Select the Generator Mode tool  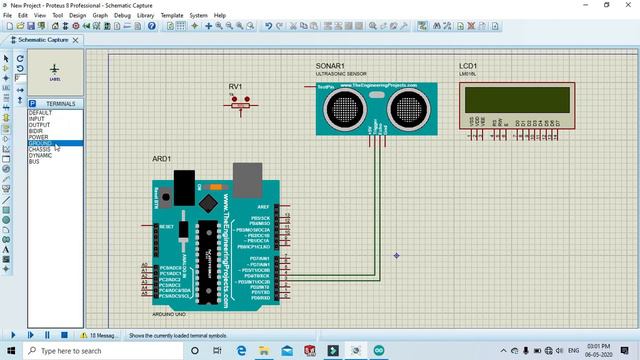tap(6, 169)
